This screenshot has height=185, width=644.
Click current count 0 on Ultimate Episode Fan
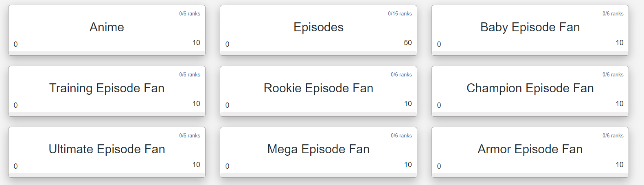point(16,166)
